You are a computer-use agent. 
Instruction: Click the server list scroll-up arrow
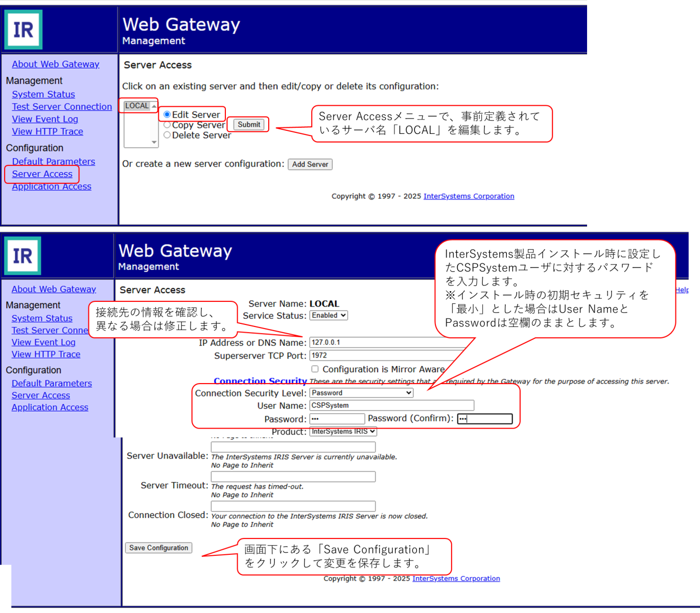click(x=154, y=106)
